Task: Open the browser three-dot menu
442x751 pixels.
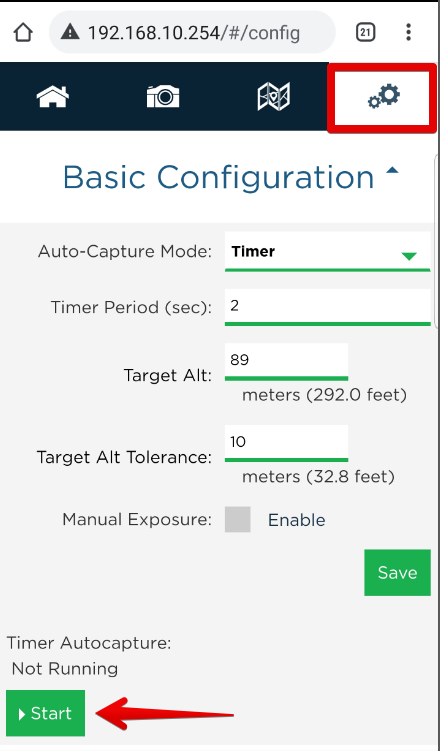Action: pyautogui.click(x=408, y=32)
